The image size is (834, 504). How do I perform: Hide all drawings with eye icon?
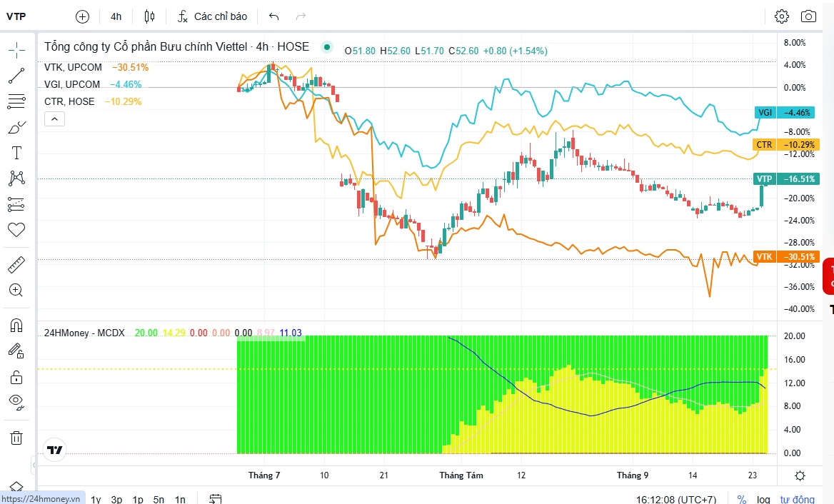(16, 403)
